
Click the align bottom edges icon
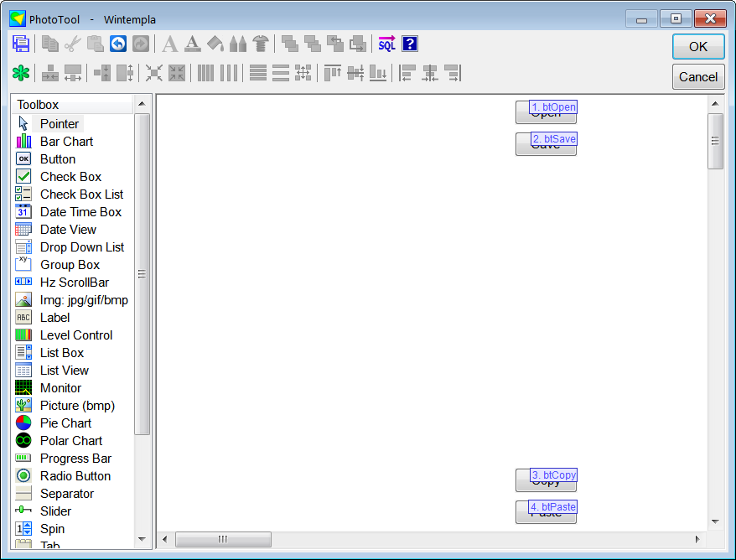pyautogui.click(x=378, y=73)
